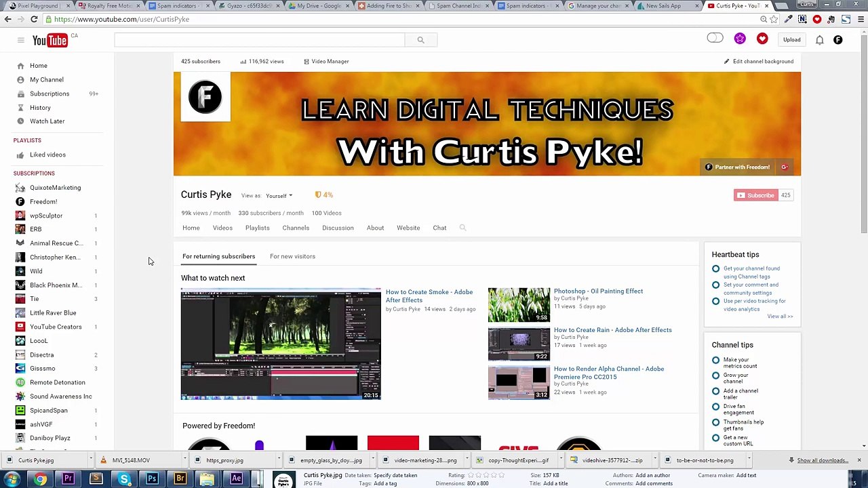
Task: Bookmark this page with the star icon
Action: [x=774, y=20]
